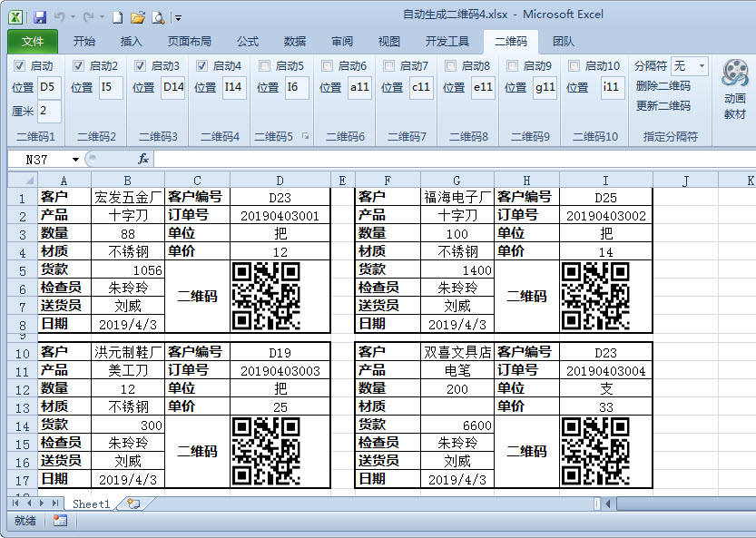The height and width of the screenshot is (538, 756).
Task: Open the 动画教材 film reel icon
Action: point(734,73)
